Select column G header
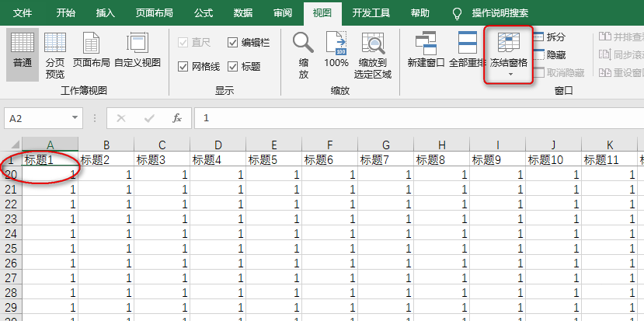Screen dimensions: 644x321 (385, 145)
